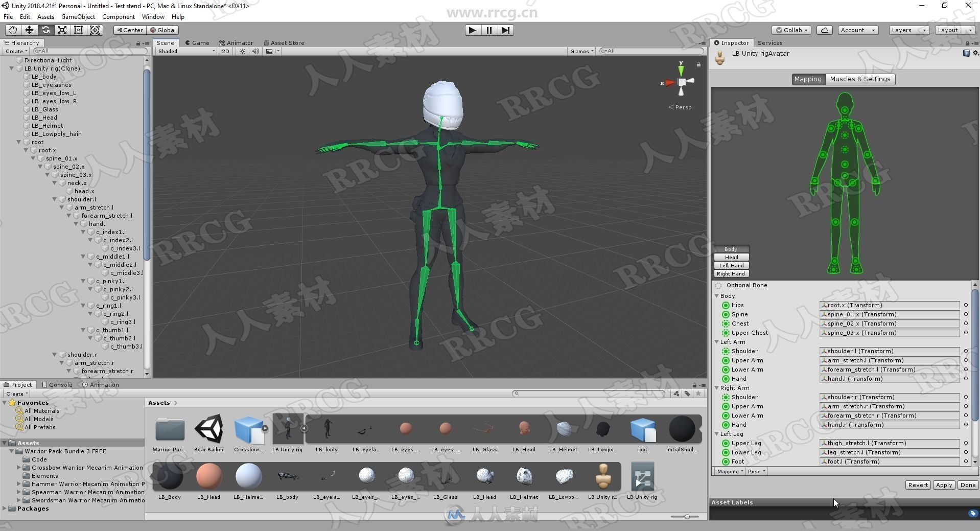Viewport: 980px width, 531px height.
Task: Open the GameObject menu
Action: coord(78,16)
